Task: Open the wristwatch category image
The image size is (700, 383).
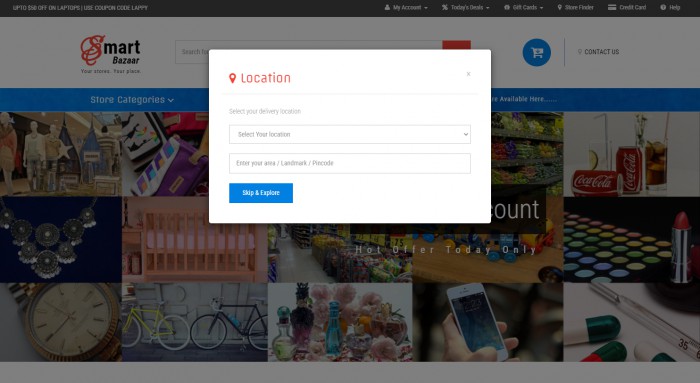Action: pyautogui.click(x=61, y=322)
